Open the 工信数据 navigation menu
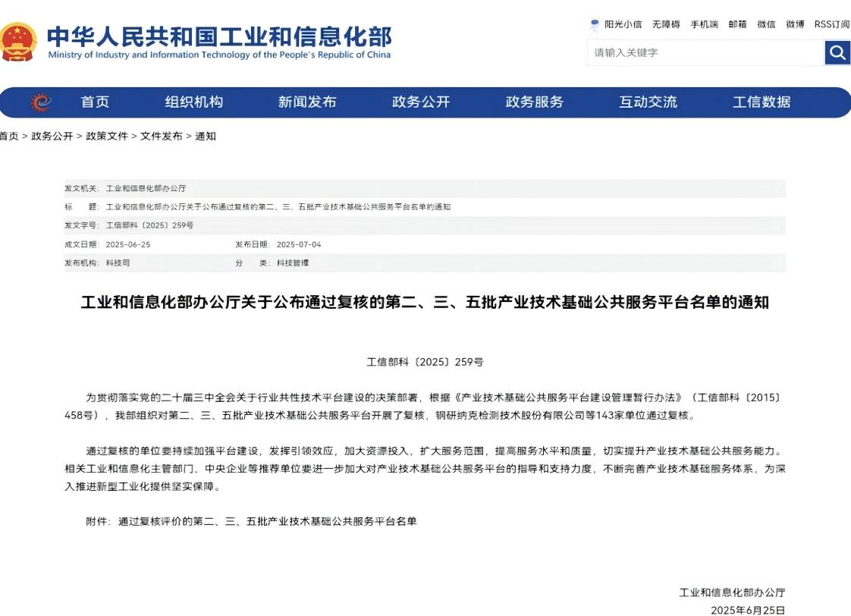The image size is (851, 616). pos(762,102)
